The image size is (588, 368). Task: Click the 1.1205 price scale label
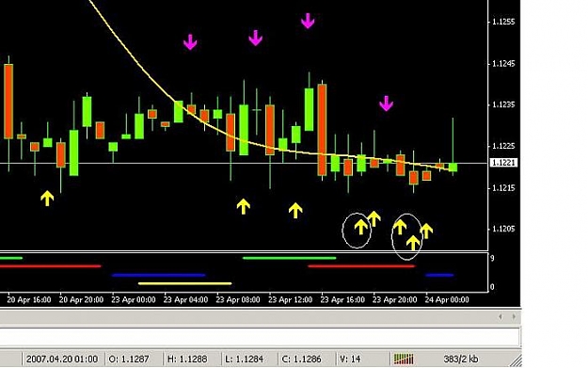[503, 229]
